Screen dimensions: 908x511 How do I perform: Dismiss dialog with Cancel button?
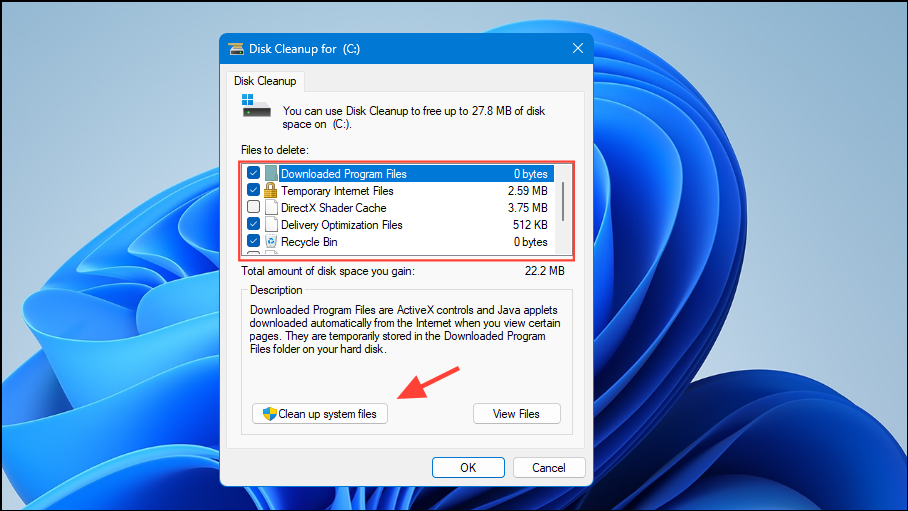point(549,468)
